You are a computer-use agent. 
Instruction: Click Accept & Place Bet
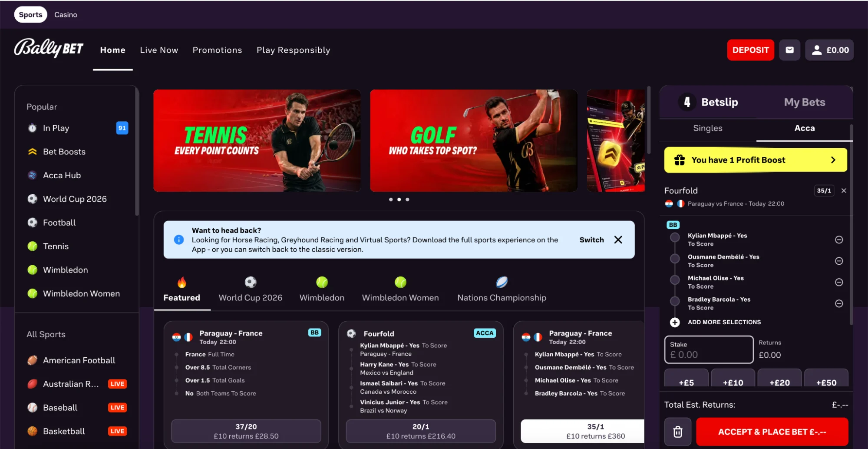tap(772, 432)
